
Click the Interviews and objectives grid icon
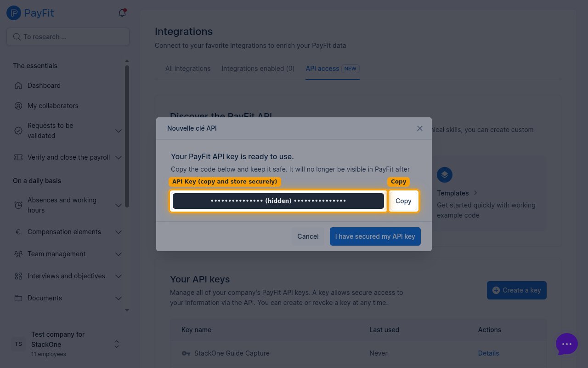pos(18,276)
